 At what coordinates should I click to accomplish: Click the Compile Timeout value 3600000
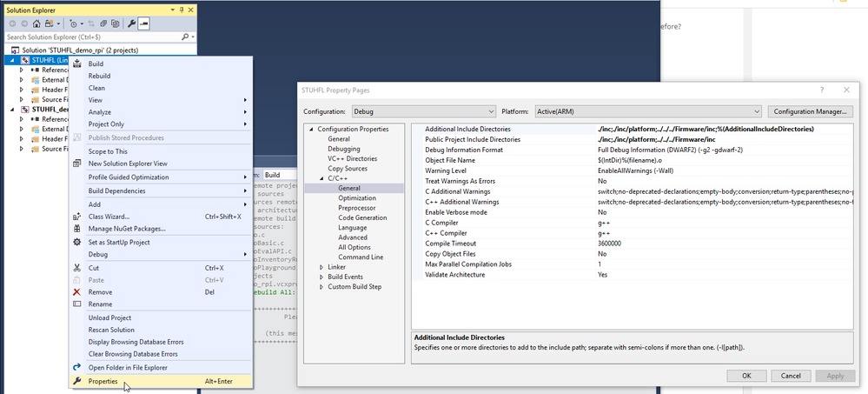[x=609, y=244]
